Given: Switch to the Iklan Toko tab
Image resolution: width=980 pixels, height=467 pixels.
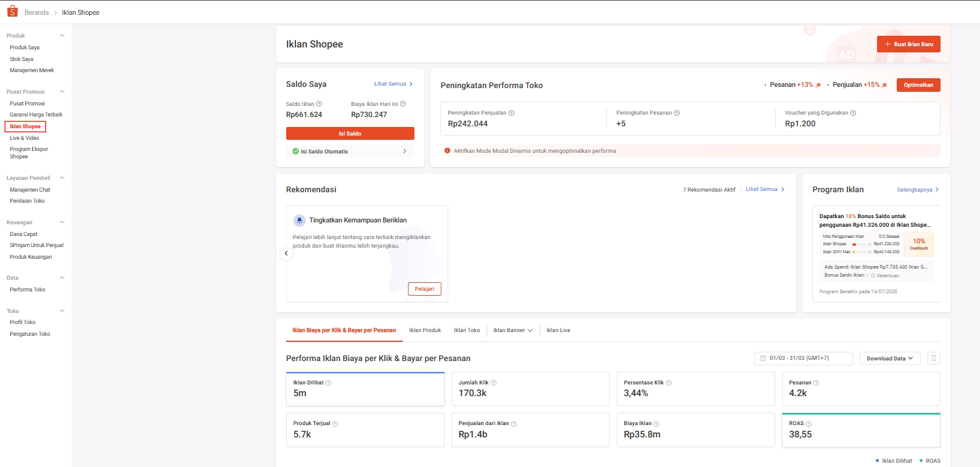Looking at the screenshot, I should (467, 330).
